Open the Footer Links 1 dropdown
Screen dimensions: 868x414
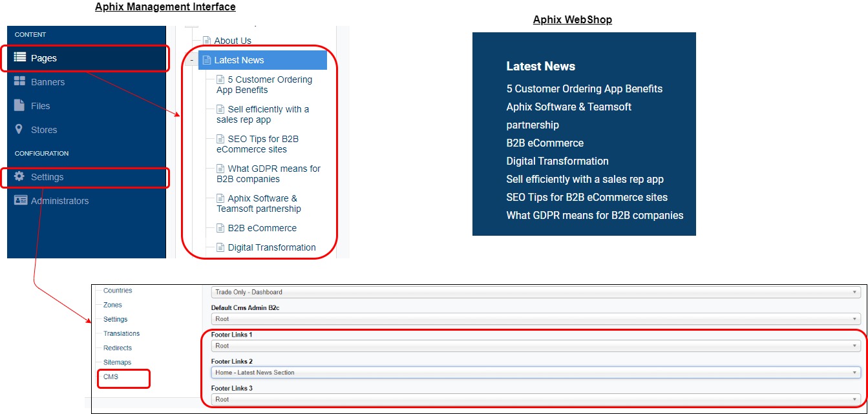click(535, 346)
